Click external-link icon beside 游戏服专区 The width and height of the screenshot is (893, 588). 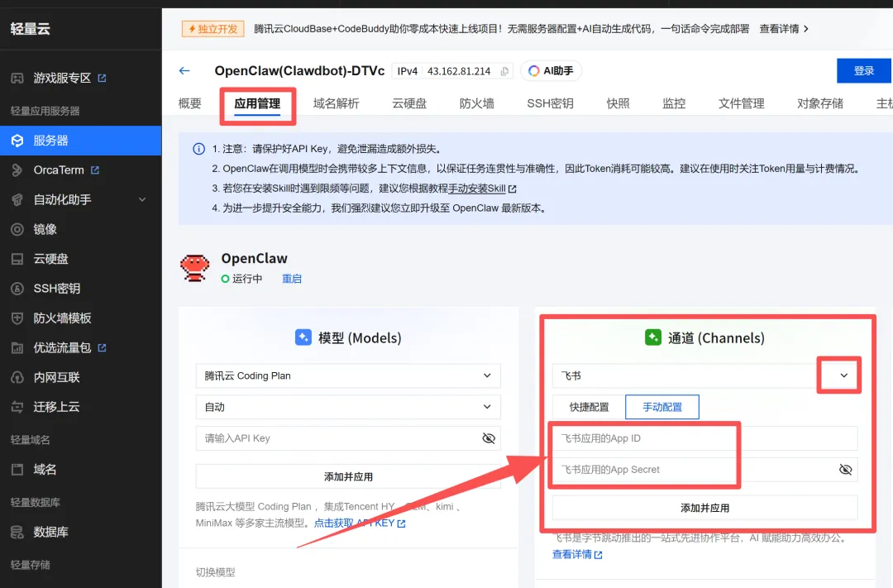coord(102,78)
